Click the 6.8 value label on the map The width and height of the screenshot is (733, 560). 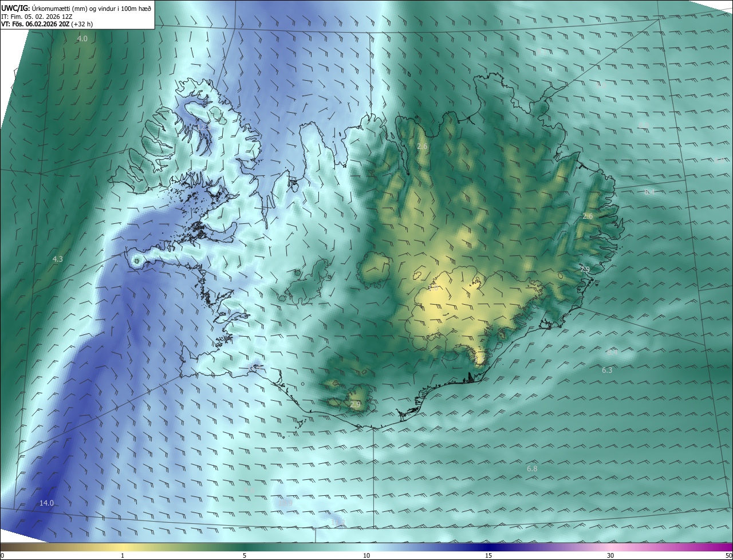click(x=532, y=469)
